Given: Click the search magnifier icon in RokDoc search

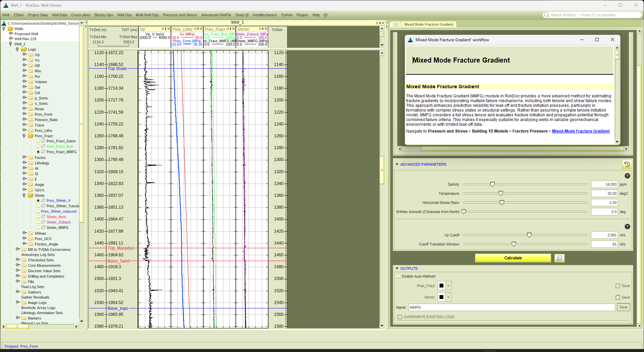Looking at the screenshot, I should pyautogui.click(x=546, y=15).
